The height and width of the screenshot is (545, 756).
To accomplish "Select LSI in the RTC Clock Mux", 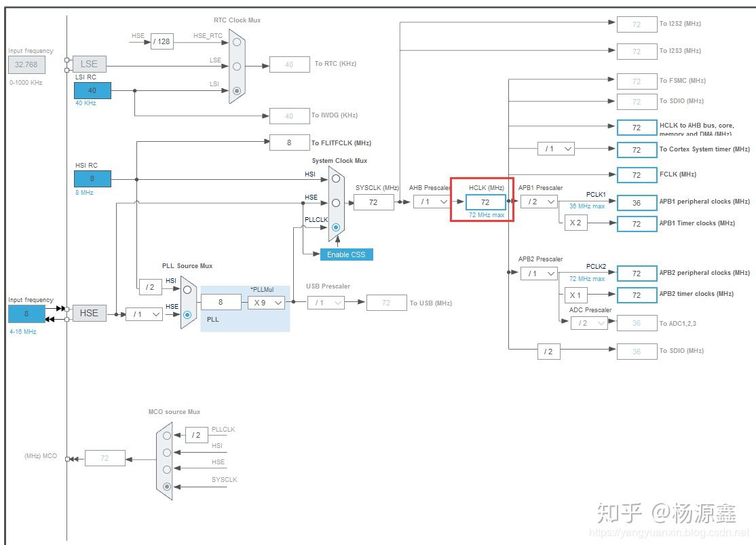I will [x=237, y=90].
